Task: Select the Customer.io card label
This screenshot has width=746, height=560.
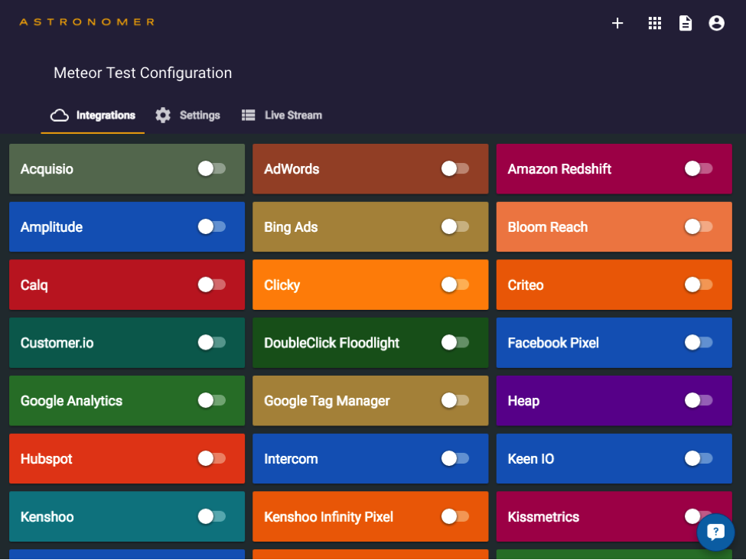Action: pos(57,343)
